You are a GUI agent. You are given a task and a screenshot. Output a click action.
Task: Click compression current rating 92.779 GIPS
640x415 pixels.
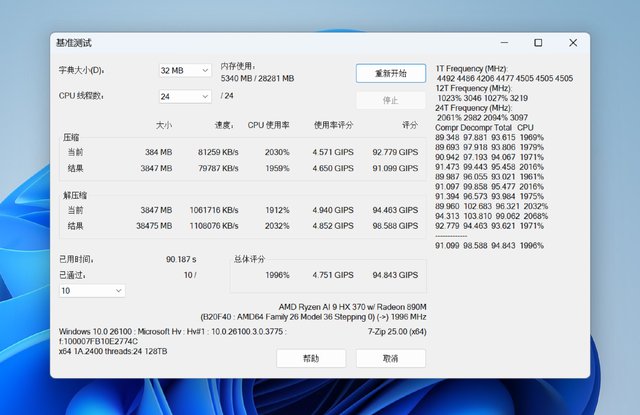395,152
